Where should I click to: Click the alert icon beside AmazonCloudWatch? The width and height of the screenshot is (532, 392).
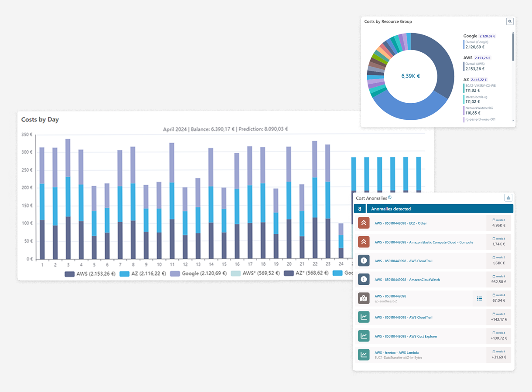364,280
